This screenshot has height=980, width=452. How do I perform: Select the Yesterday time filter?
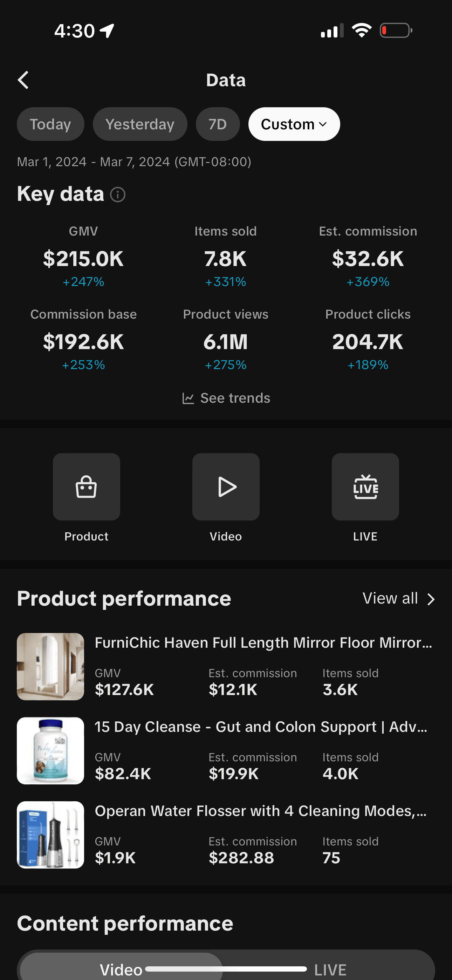coord(140,124)
